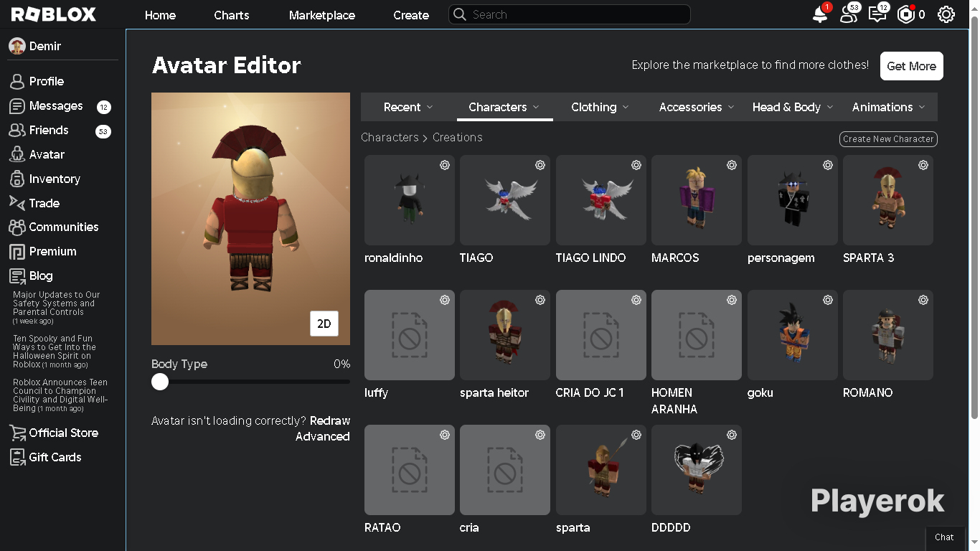Open settings gear for cria character
Image resolution: width=980 pixels, height=551 pixels.
click(540, 435)
